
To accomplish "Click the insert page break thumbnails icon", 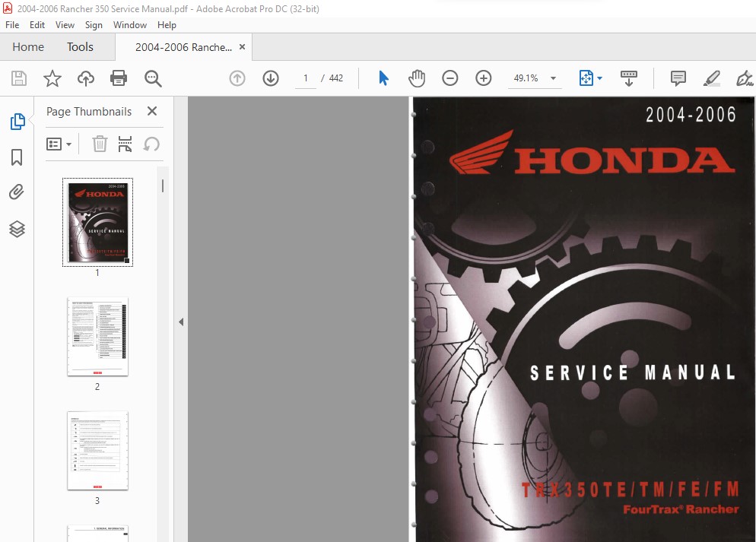I will tap(125, 144).
